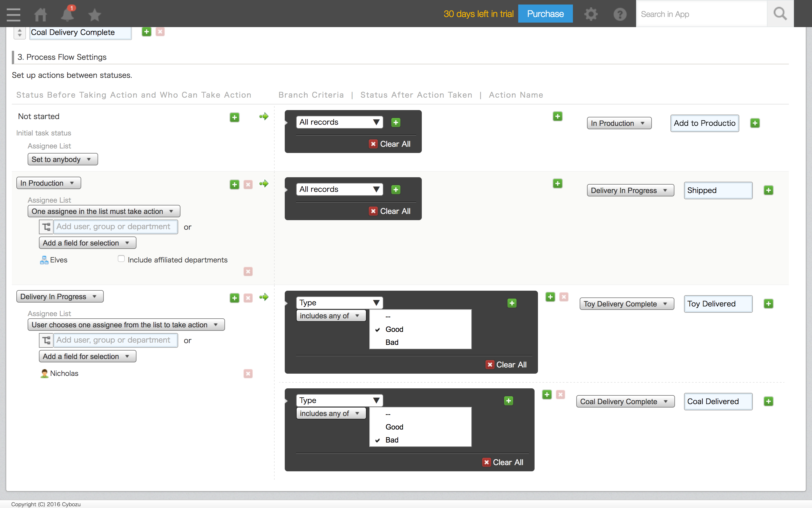This screenshot has height=508, width=812.
Task: Click the Search in App field
Action: coord(701,14)
